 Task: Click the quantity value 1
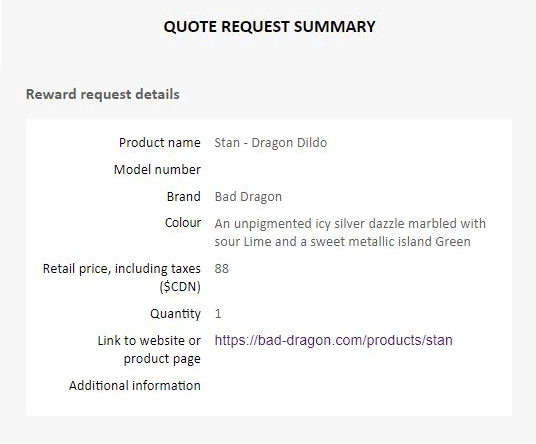pyautogui.click(x=218, y=313)
